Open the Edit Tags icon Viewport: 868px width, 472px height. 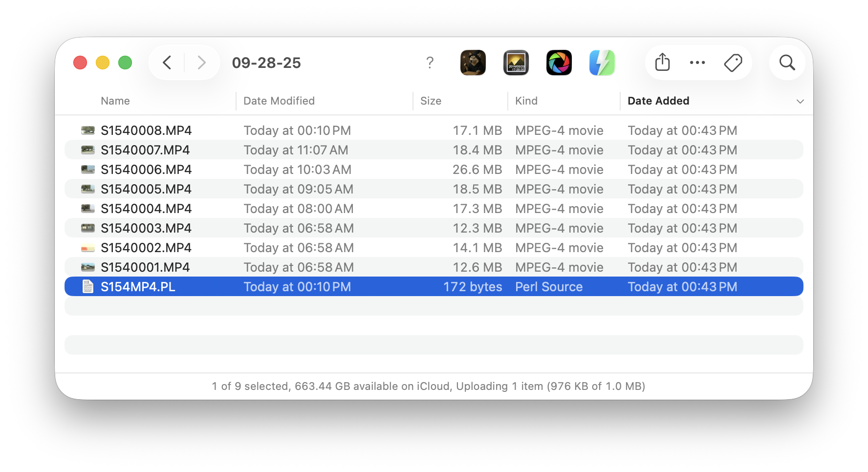[733, 63]
